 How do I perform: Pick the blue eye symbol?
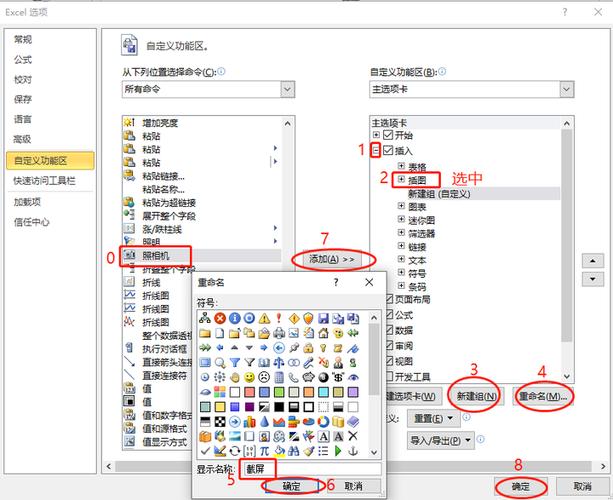point(353,377)
